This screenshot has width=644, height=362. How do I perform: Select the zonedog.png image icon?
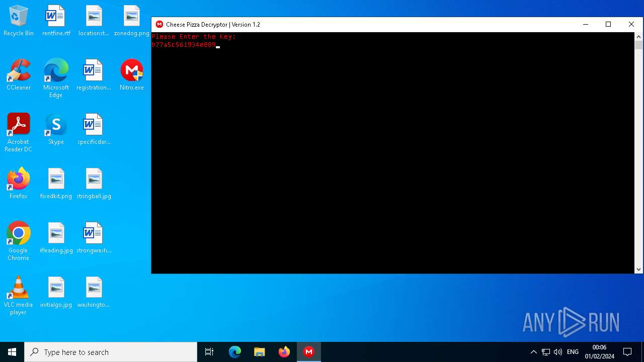tap(131, 21)
